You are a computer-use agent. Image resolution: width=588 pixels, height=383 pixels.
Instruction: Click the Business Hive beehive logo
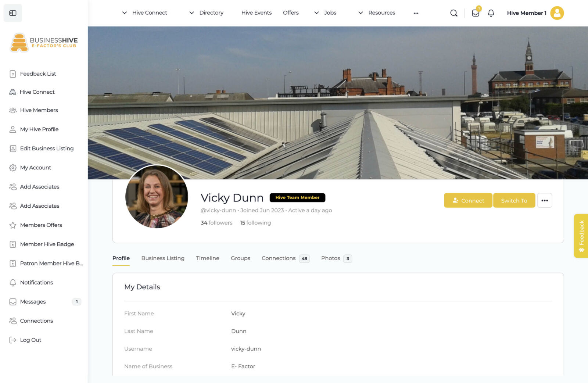pyautogui.click(x=19, y=42)
